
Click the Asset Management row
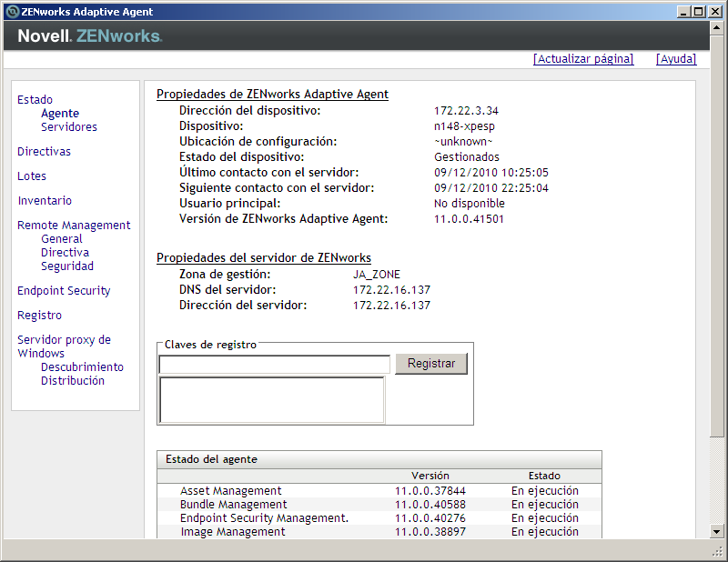coord(379,491)
